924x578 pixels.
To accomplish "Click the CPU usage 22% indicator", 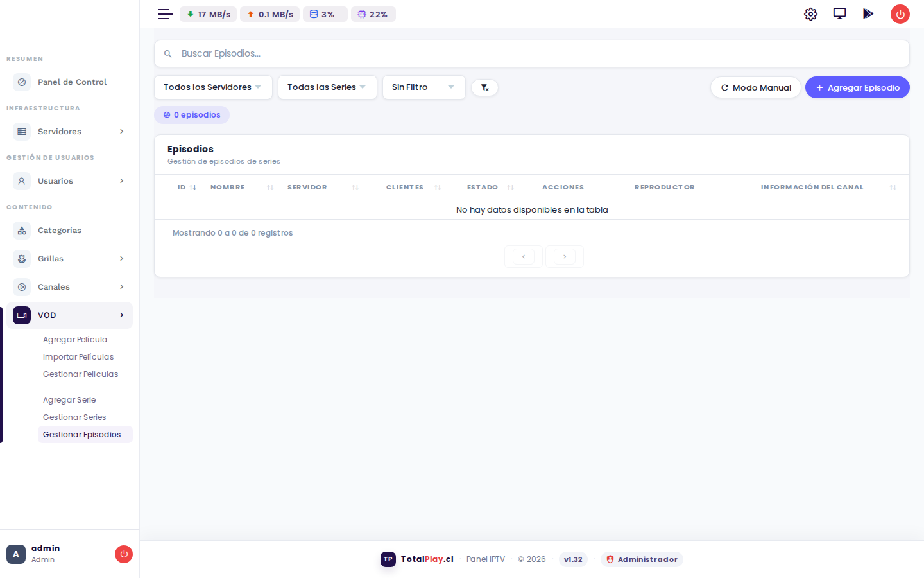I will (373, 14).
